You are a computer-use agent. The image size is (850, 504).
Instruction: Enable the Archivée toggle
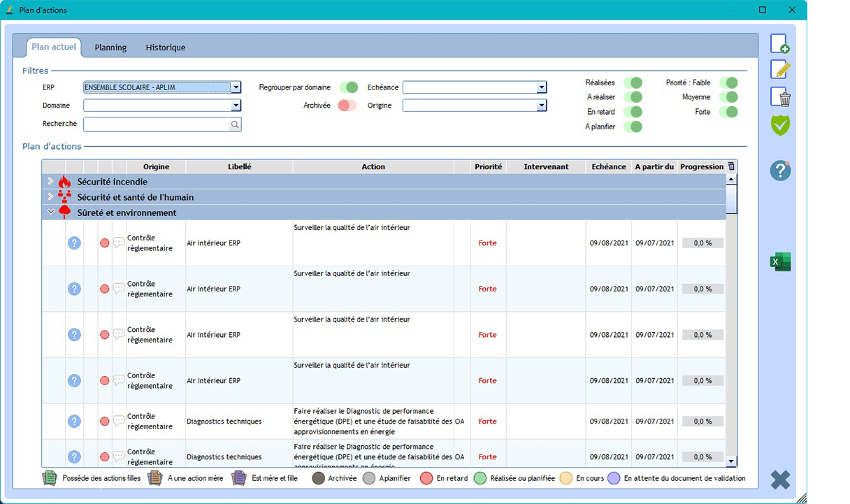tap(347, 106)
